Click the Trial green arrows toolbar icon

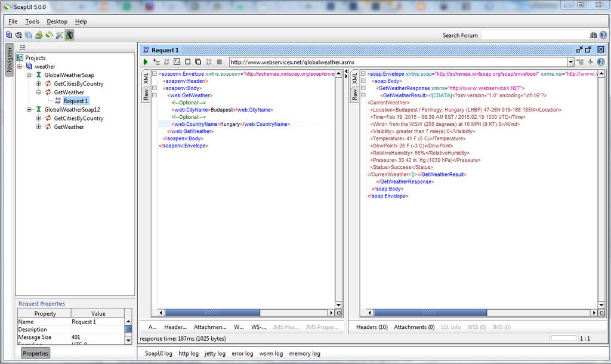tap(49, 35)
